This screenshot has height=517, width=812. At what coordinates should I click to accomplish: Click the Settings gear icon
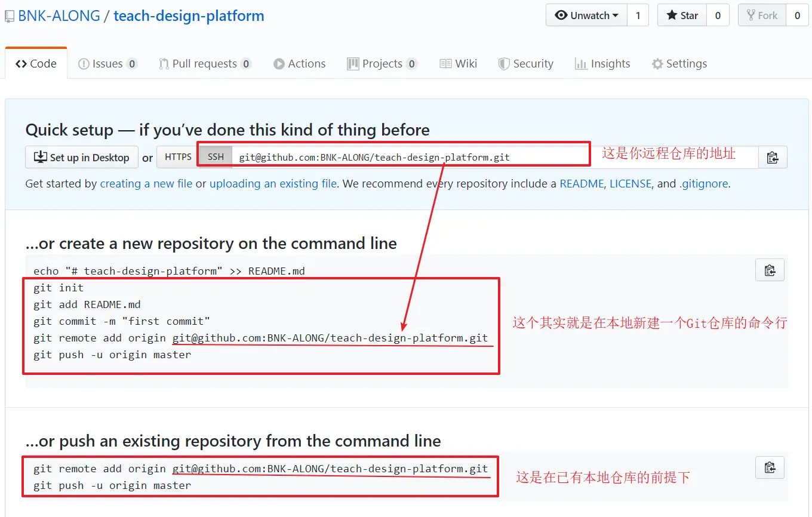657,64
